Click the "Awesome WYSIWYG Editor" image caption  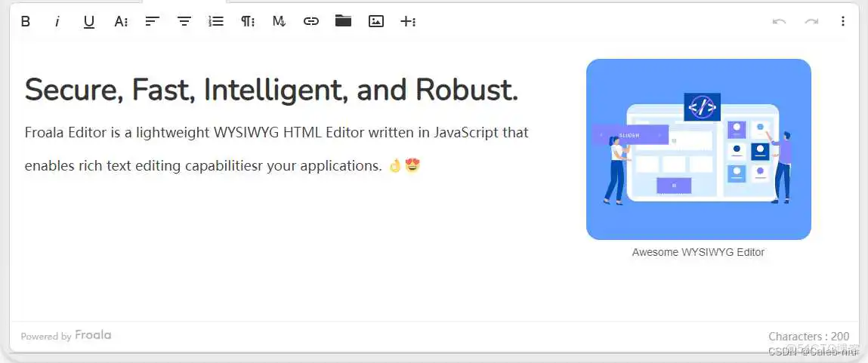click(698, 252)
